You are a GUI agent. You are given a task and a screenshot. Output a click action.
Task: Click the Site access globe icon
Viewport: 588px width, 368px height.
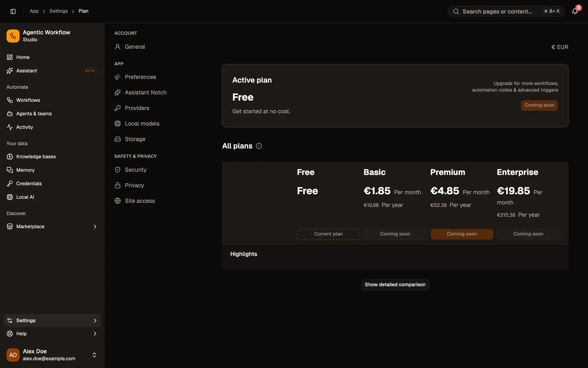coord(118,201)
